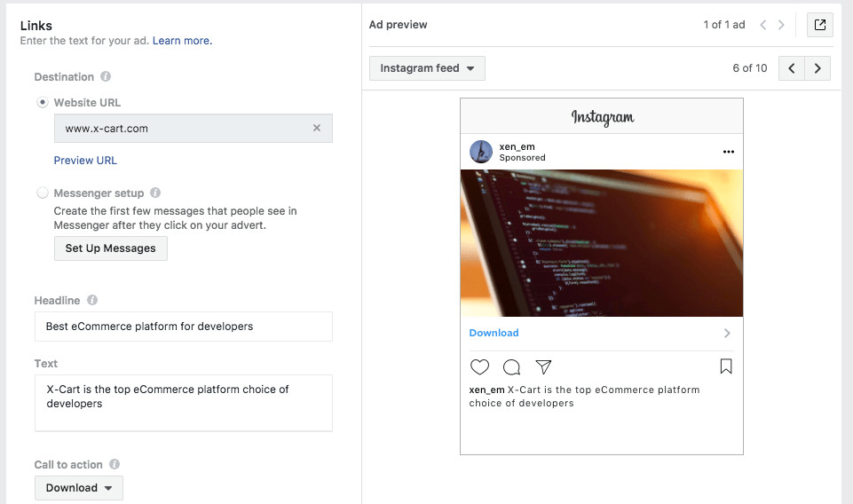Screen dimensions: 853x504
Task: Click the Set Up Messages button
Action: click(x=110, y=248)
